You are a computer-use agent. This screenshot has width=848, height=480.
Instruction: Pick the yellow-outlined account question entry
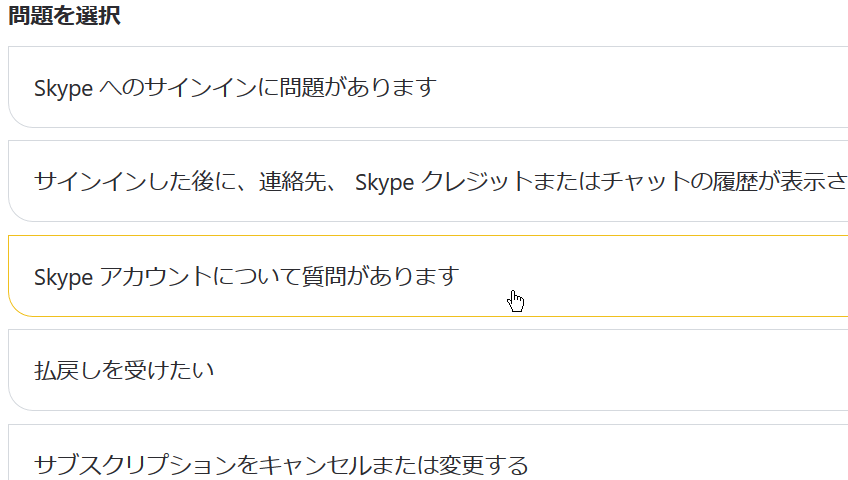pyautogui.click(x=428, y=276)
